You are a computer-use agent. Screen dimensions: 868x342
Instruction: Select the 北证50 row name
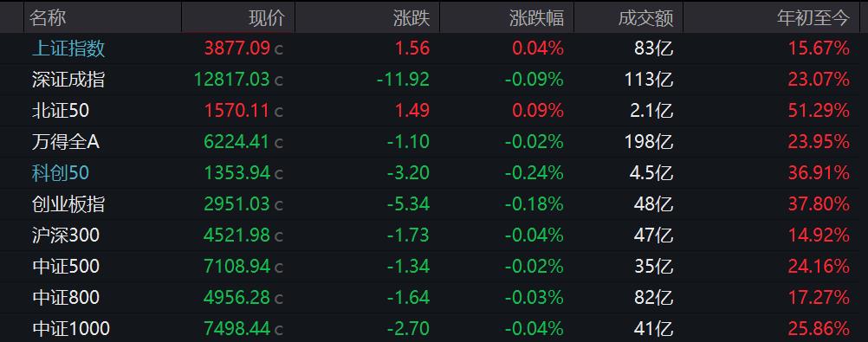tap(61, 111)
